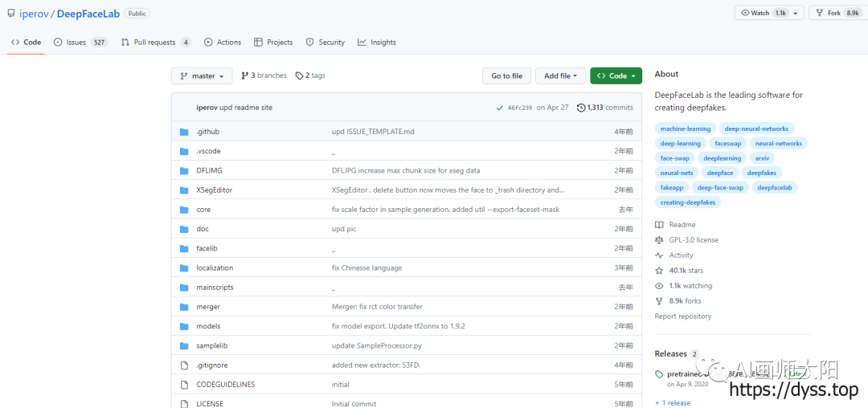Screen dimensions: 868x408
Task: Open the Issues tab
Action: coord(81,42)
